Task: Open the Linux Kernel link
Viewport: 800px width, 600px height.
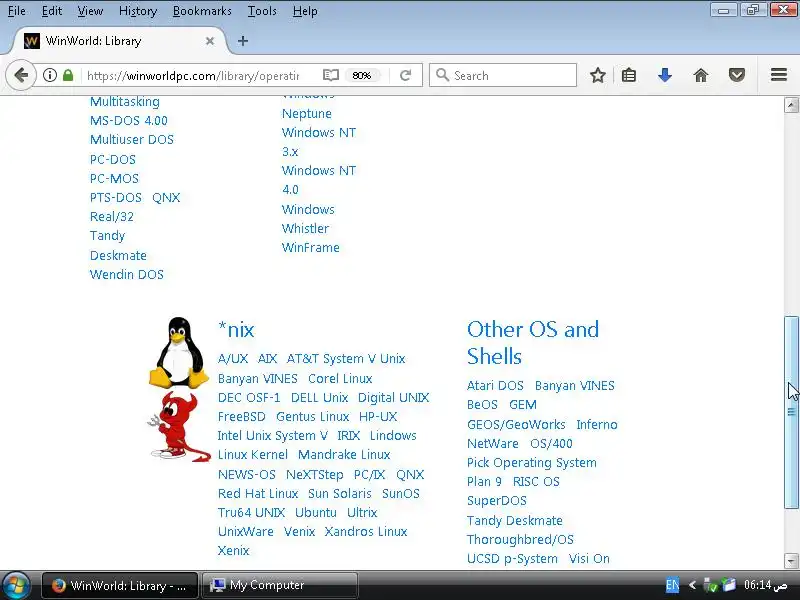Action: coord(253,454)
